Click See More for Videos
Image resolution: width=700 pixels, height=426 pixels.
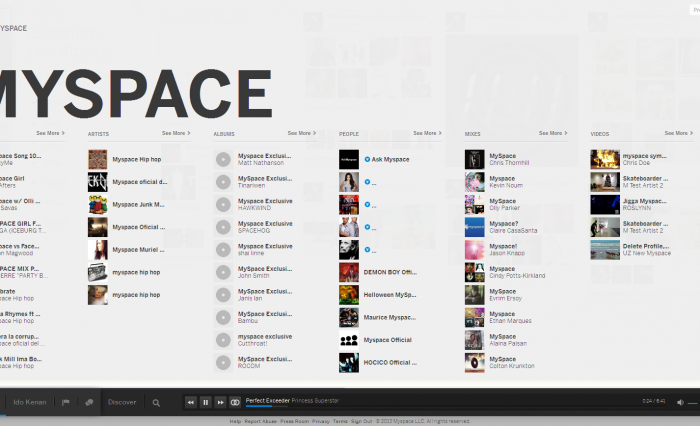[x=679, y=133]
